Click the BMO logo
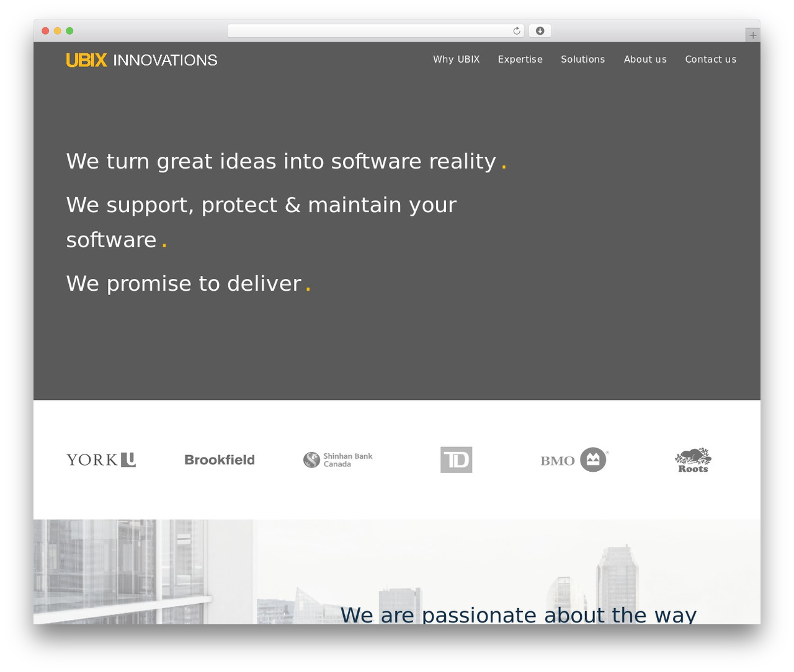 574,460
